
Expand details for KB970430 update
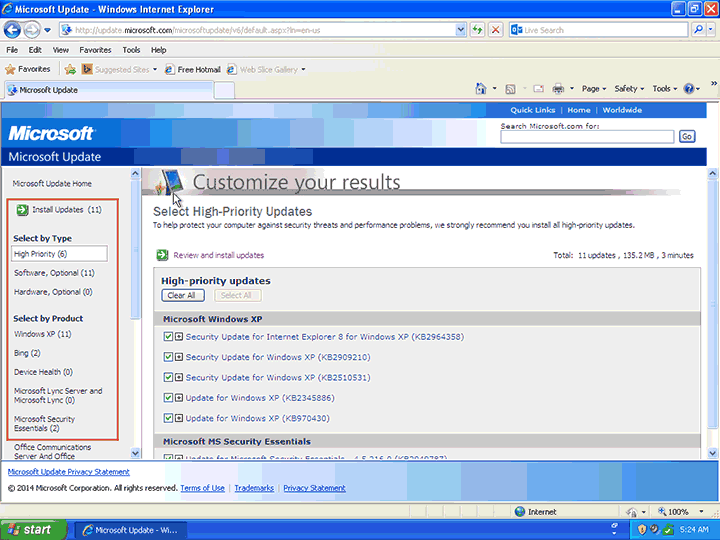point(179,418)
